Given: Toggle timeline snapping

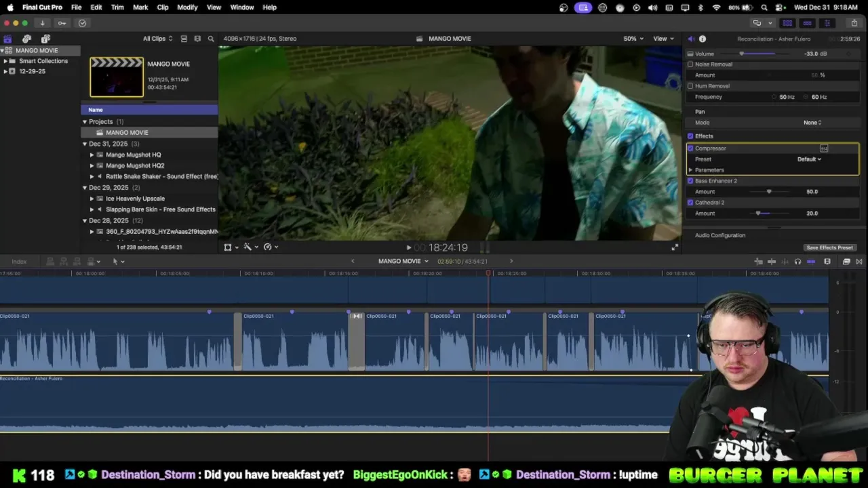Looking at the screenshot, I should point(811,262).
